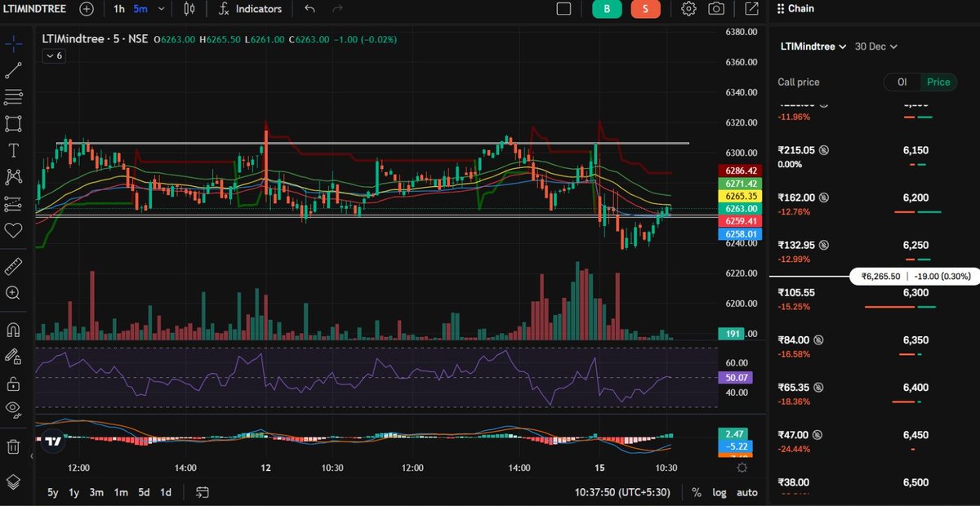Select the 6,300 strike row
Screen dimensions: 980x506
[x=873, y=299]
